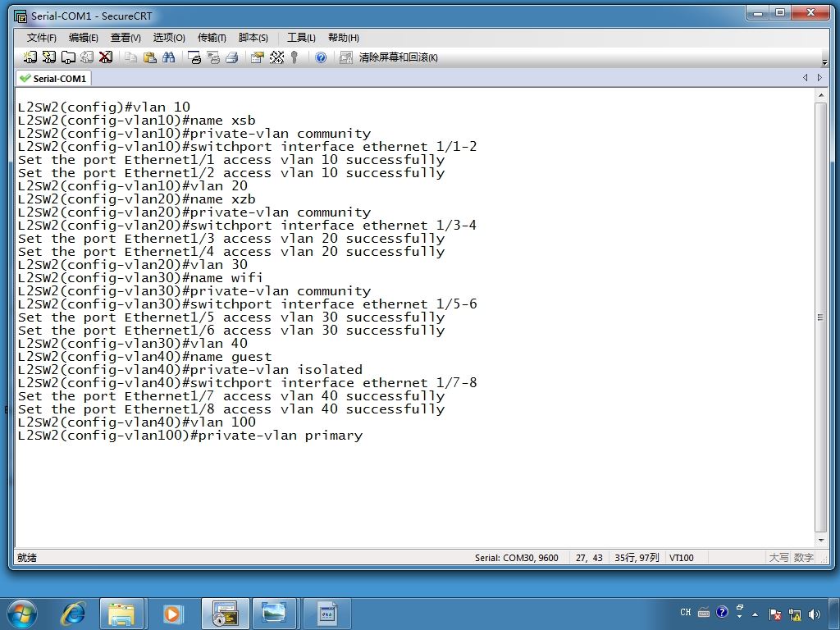Image resolution: width=840 pixels, height=630 pixels.
Task: Click the Action Center flag icon
Action: point(775,614)
